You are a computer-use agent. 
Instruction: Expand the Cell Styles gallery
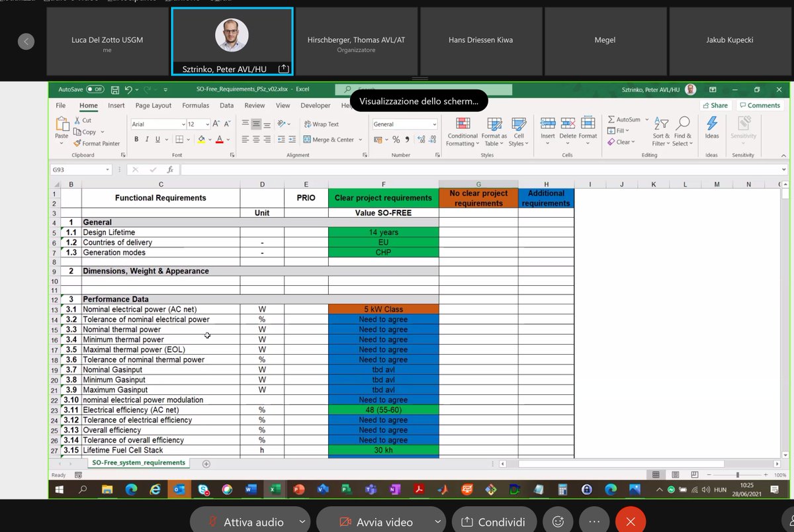coord(519,131)
